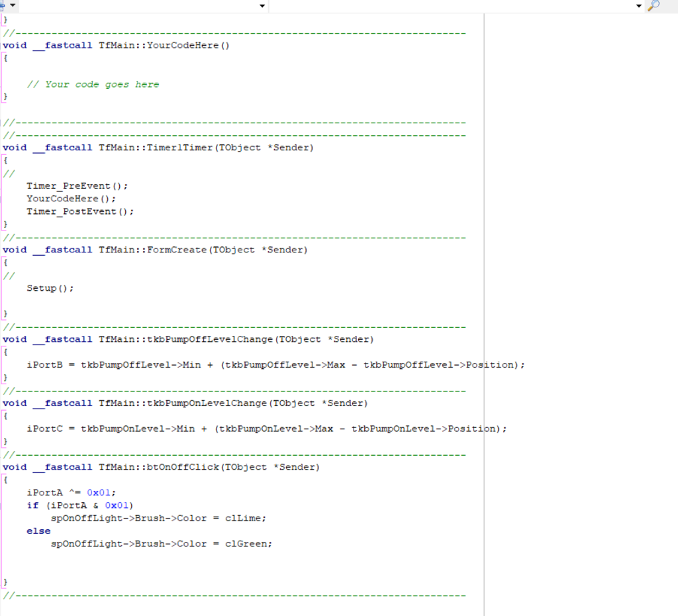Viewport: 678px width, 616px height.
Task: Click the "iPortA ^= 0x01;" line
Action: [x=71, y=492]
